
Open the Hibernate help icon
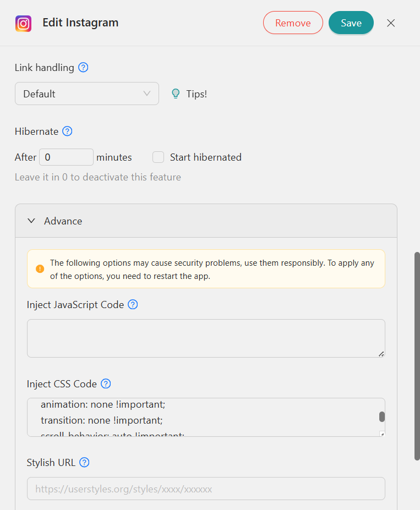67,131
